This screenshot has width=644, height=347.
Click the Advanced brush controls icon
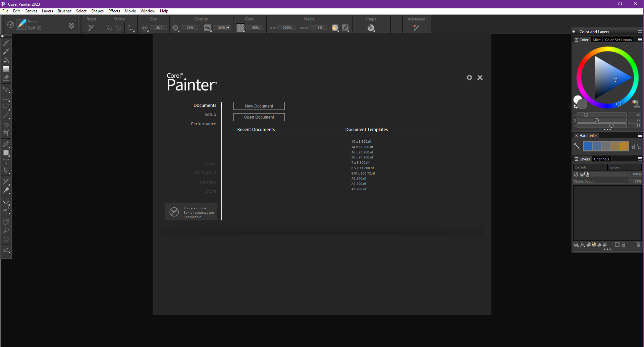point(416,28)
